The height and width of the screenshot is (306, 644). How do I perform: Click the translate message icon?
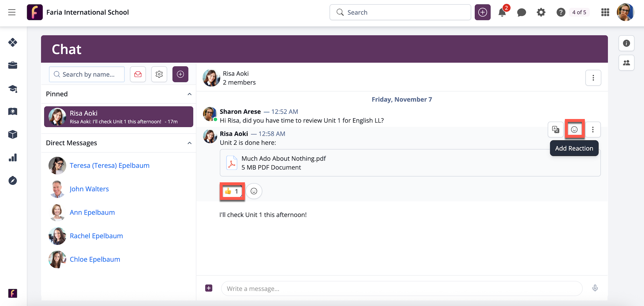coord(556,130)
